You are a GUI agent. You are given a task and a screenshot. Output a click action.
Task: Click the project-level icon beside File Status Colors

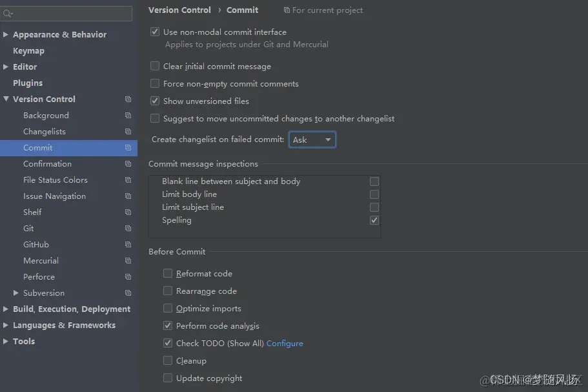tap(128, 180)
